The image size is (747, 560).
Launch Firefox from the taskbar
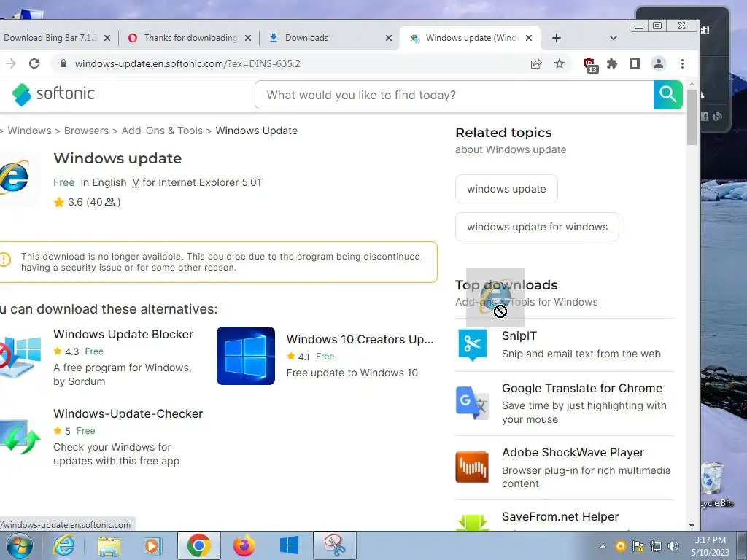(244, 545)
